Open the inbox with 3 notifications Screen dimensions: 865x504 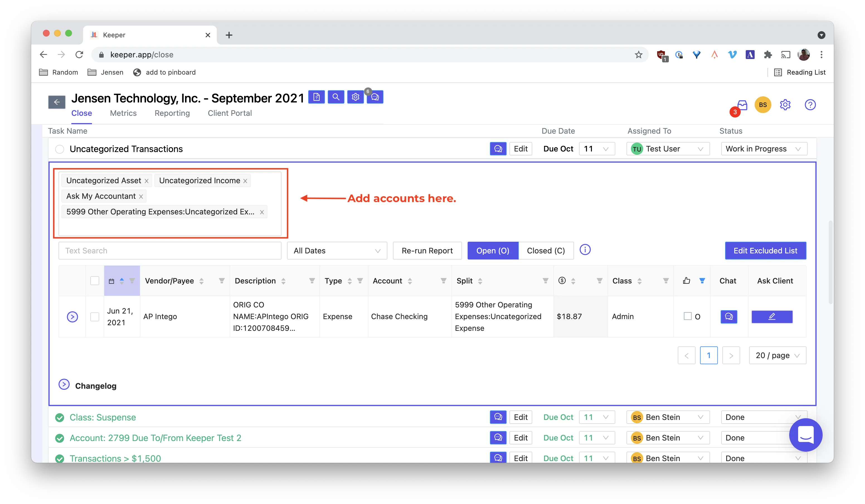click(x=742, y=105)
